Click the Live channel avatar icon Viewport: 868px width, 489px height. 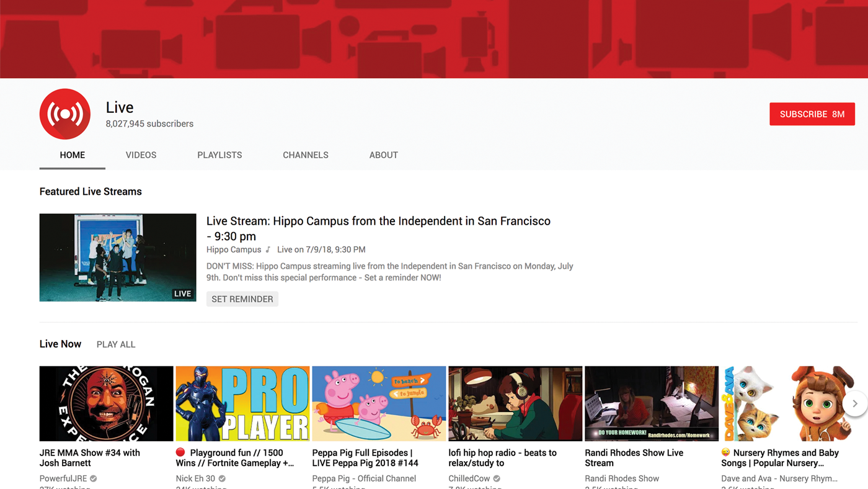[x=64, y=114]
